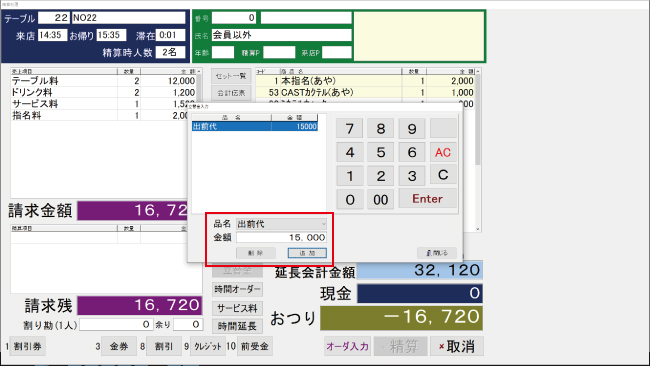Tap the 7 key on the keypad
The image size is (650, 366).
tap(349, 129)
